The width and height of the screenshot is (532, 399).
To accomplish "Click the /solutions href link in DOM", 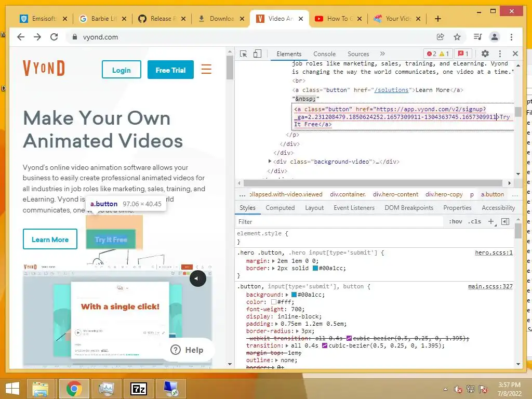I will point(391,90).
